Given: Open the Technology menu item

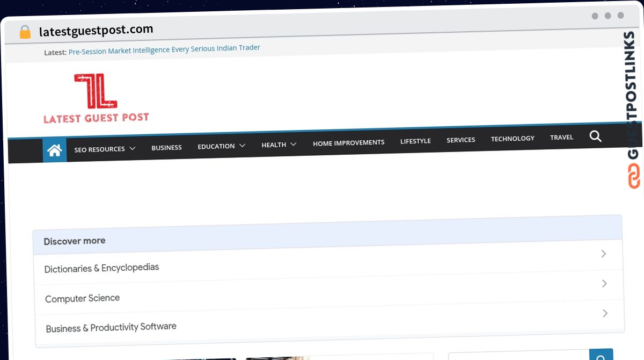Looking at the screenshot, I should (x=513, y=139).
